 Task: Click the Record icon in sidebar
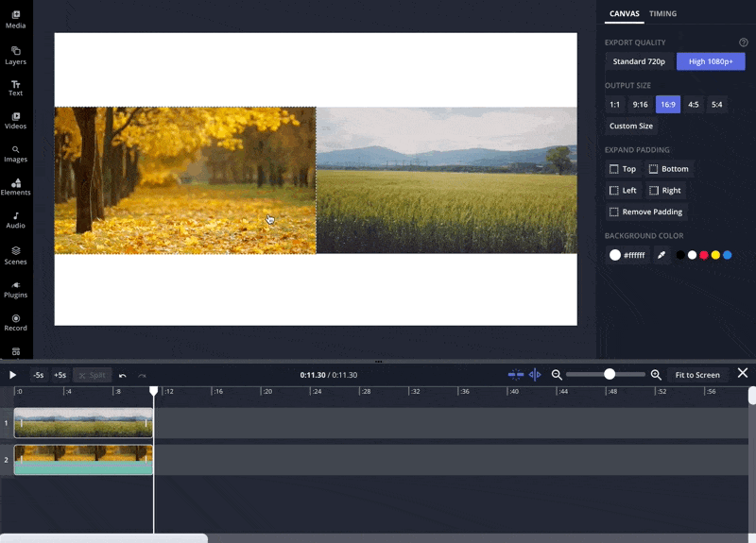pos(16,323)
